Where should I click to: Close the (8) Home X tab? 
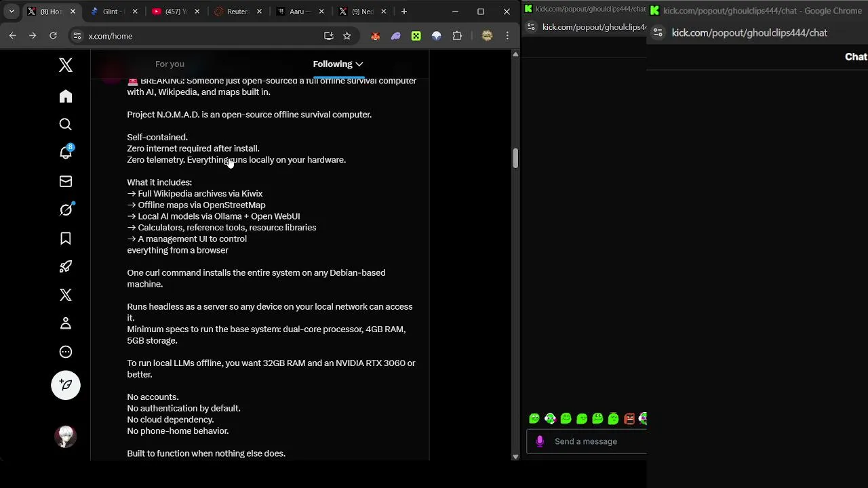pyautogui.click(x=73, y=12)
